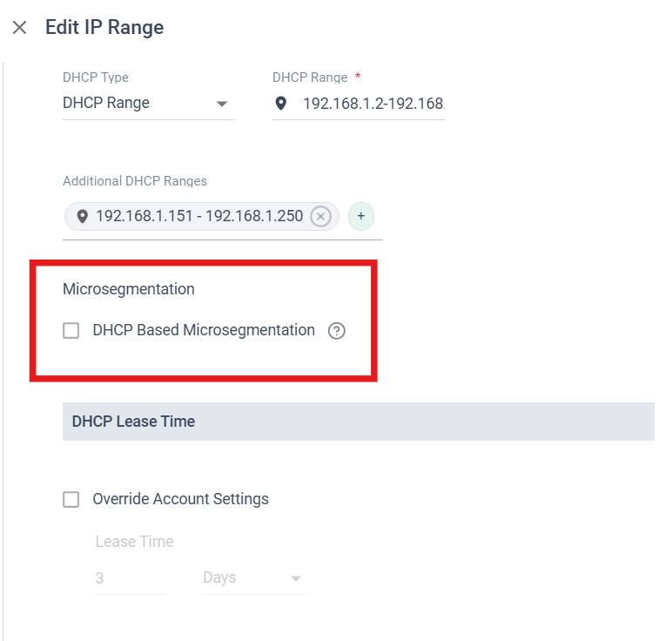Focus the DHCP Range input field
This screenshot has height=641, width=672.
pos(373,104)
